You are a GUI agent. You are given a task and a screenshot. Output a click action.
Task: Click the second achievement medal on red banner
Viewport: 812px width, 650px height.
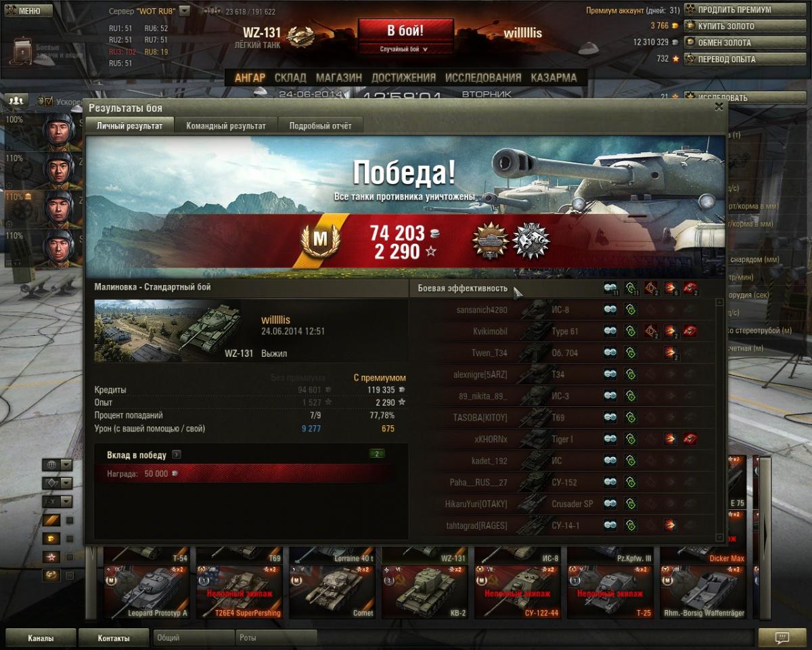pos(531,241)
